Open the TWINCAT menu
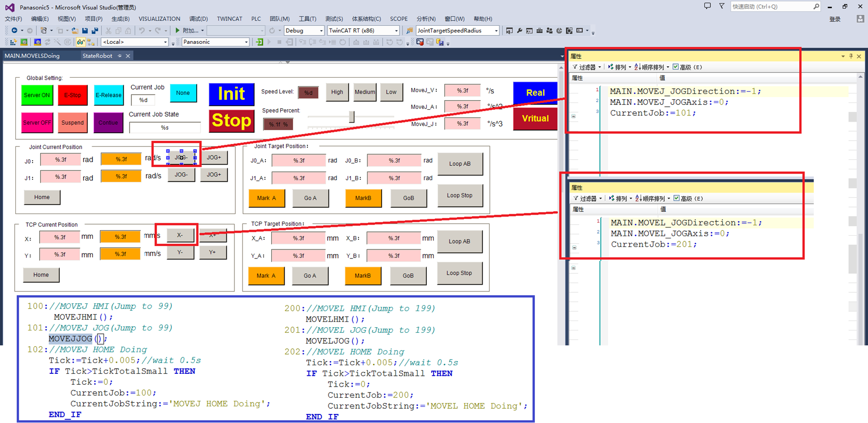The image size is (868, 423). (x=229, y=19)
